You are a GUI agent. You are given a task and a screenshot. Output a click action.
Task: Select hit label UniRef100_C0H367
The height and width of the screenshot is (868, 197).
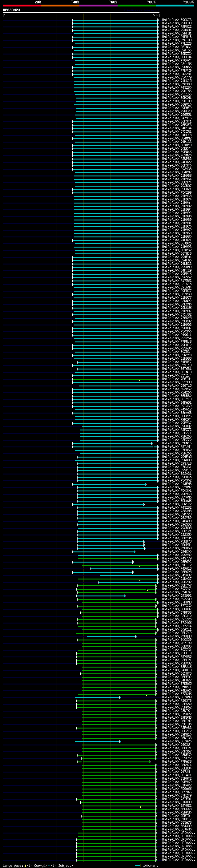click(177, 751)
